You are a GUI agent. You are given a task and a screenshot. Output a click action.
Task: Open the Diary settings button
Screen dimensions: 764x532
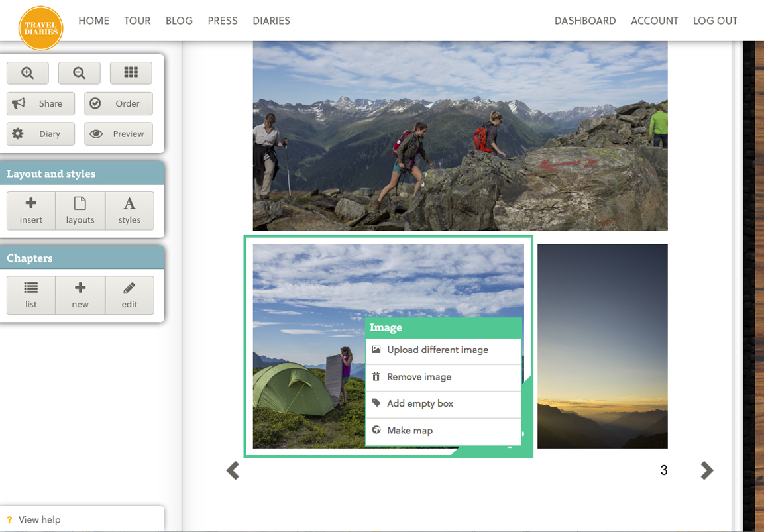point(41,134)
